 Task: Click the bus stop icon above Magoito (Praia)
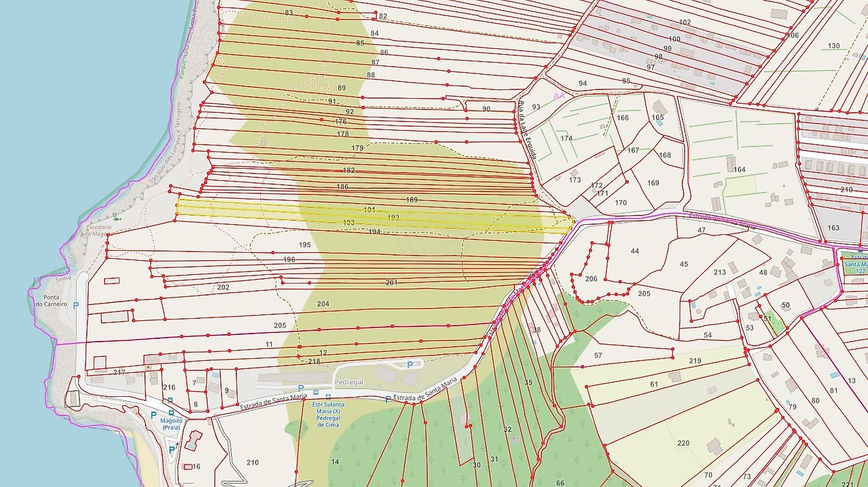click(170, 402)
